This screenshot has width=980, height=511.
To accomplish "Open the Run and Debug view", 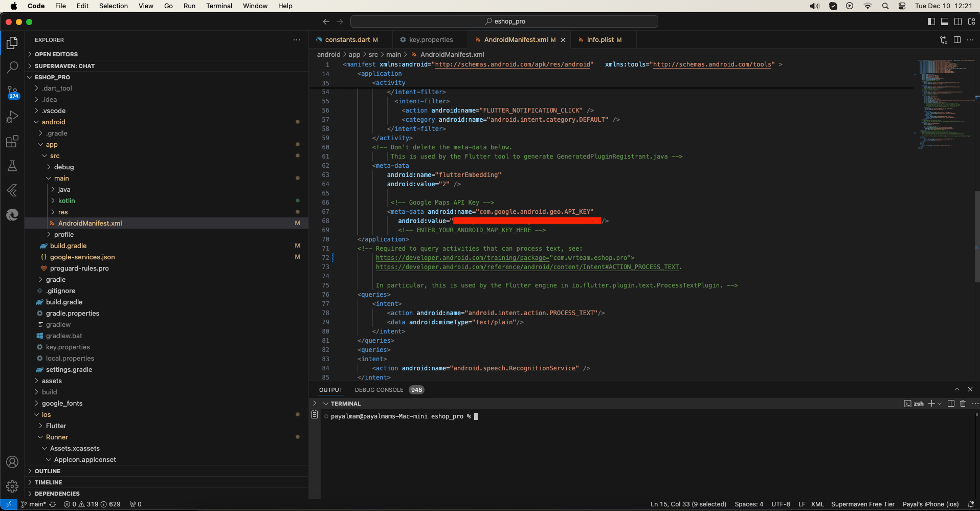I will (x=12, y=117).
